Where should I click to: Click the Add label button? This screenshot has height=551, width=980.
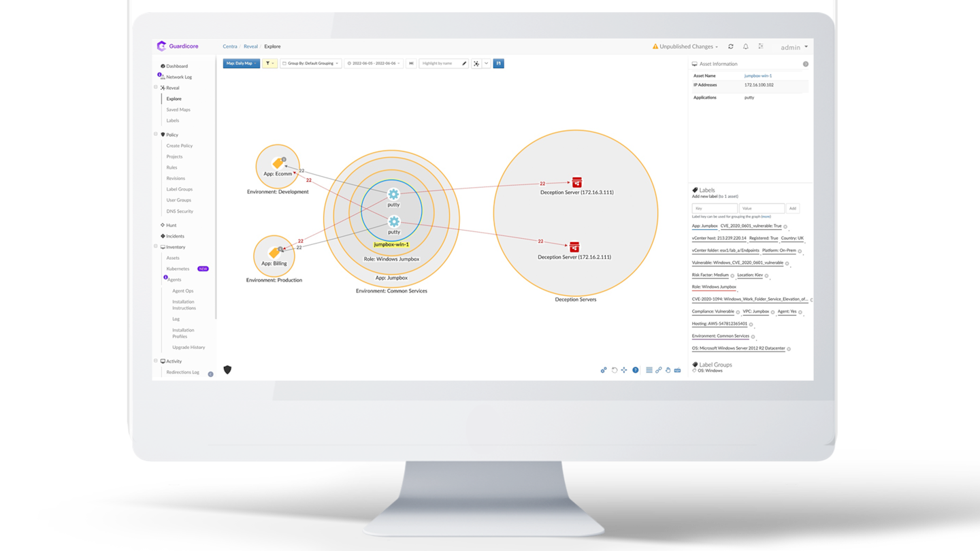792,208
